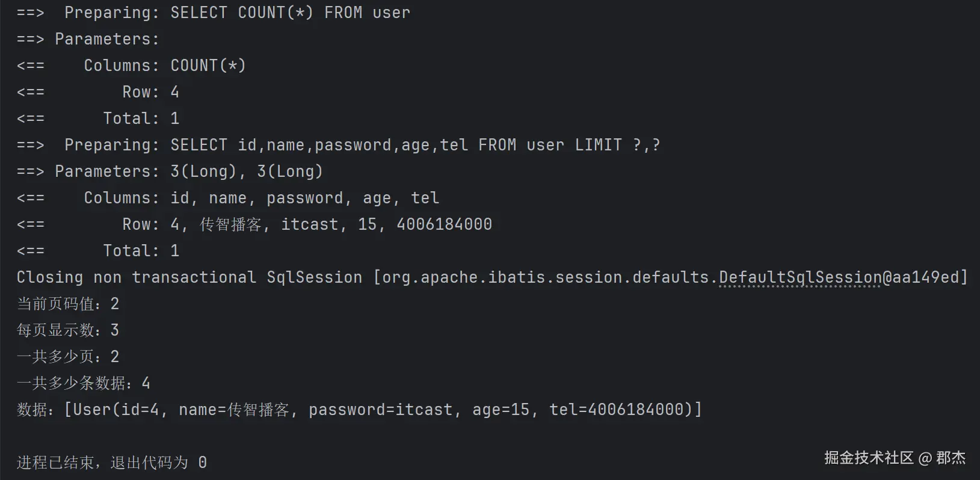
Task: Click the 掘金技术社区 @ 郡杰 watermark
Action: coord(895,458)
